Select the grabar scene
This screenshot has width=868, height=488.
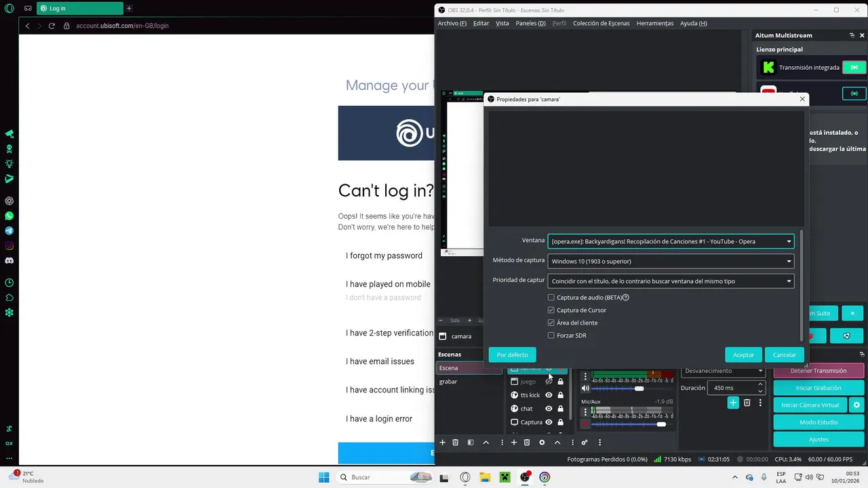click(469, 382)
